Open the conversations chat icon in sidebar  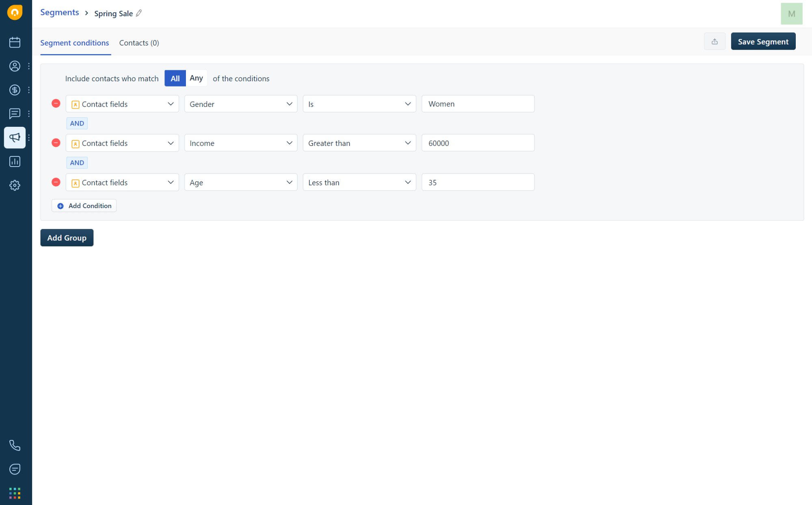(15, 114)
